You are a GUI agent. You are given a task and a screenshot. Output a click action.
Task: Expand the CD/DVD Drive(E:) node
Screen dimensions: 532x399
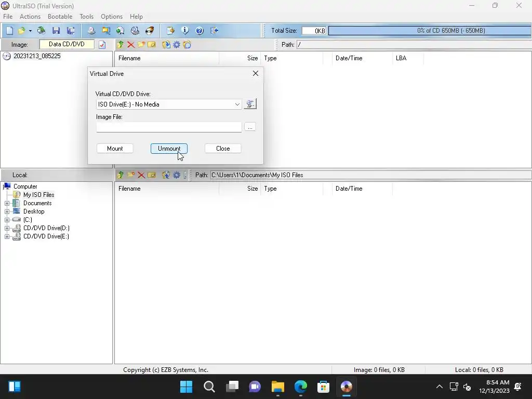[x=7, y=236]
